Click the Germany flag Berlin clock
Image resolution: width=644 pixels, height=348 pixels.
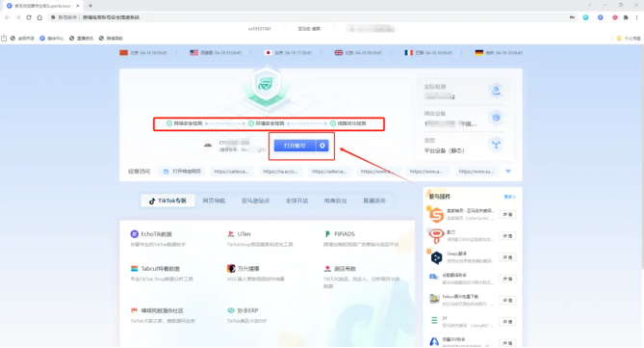coord(499,53)
